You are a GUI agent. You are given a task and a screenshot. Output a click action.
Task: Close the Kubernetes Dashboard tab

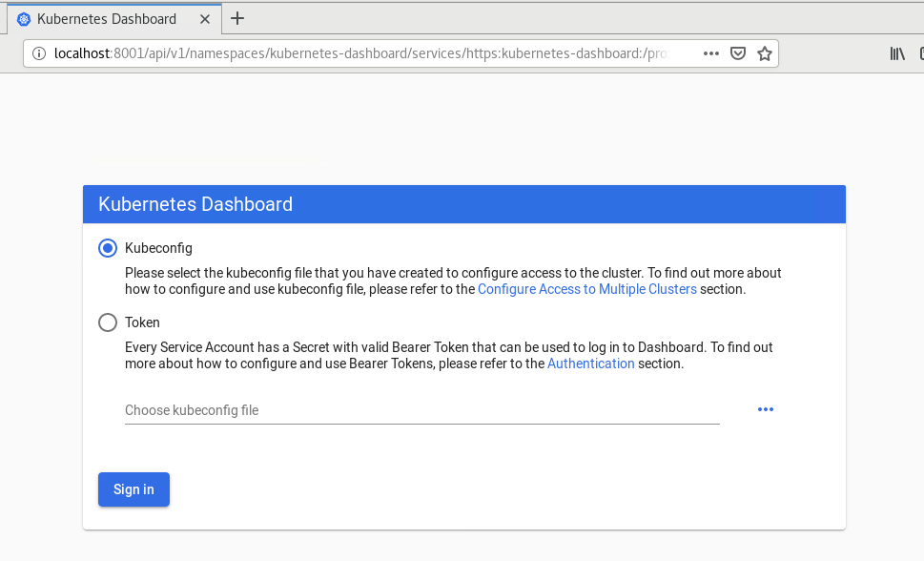(205, 19)
